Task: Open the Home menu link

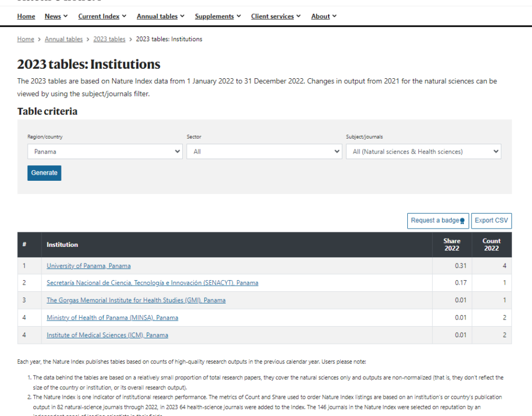Action: (x=26, y=16)
